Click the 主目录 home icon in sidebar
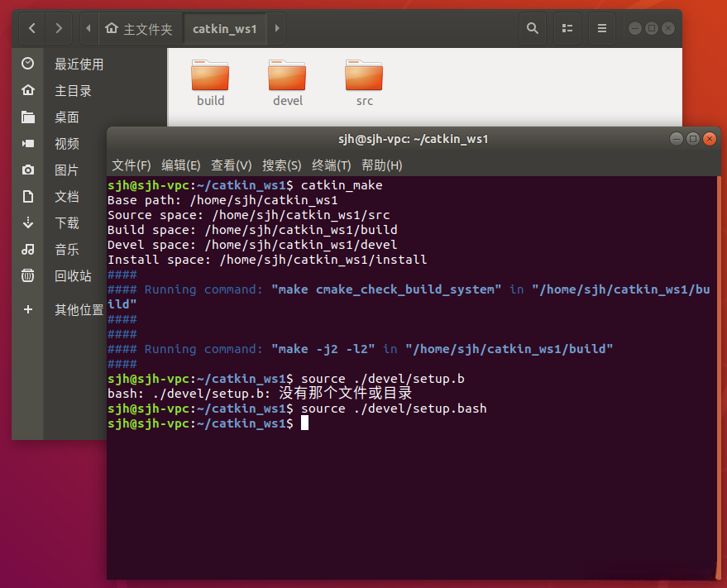 (x=28, y=90)
